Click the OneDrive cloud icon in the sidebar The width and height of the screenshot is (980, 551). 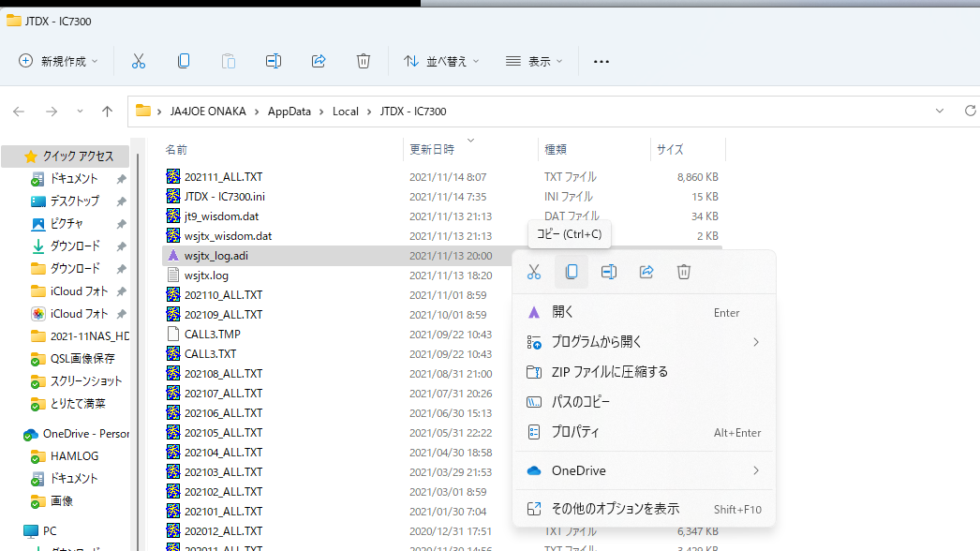pyautogui.click(x=30, y=434)
